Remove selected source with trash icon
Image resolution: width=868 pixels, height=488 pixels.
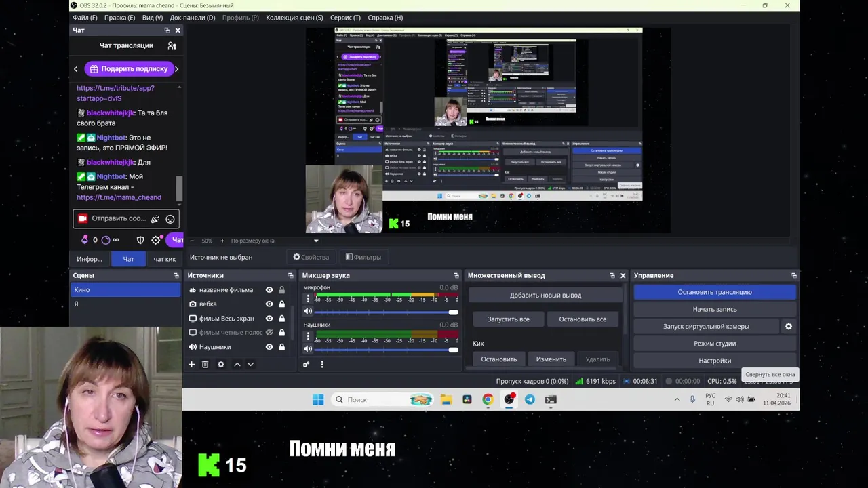205,365
